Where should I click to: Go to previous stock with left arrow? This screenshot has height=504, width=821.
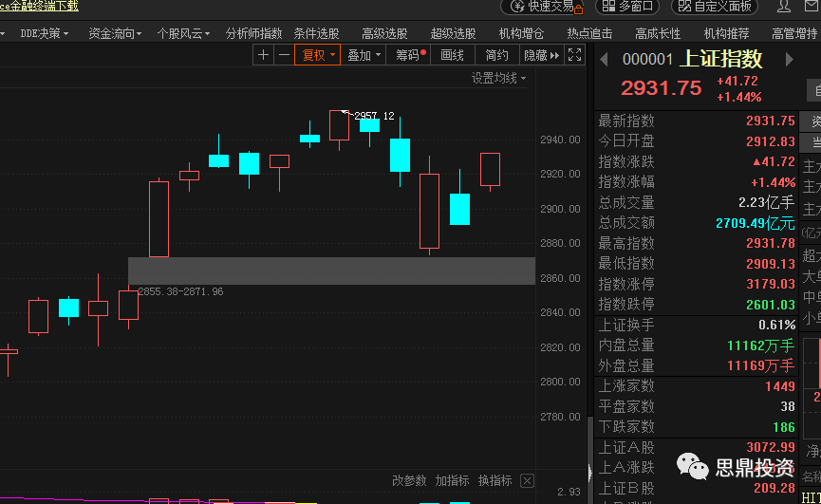pos(604,60)
